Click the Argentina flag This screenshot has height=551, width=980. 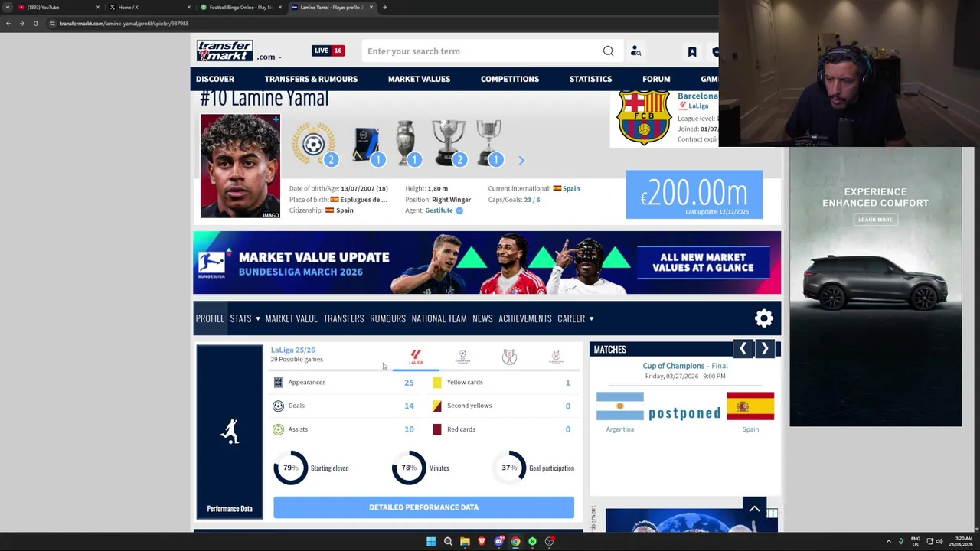coord(620,406)
